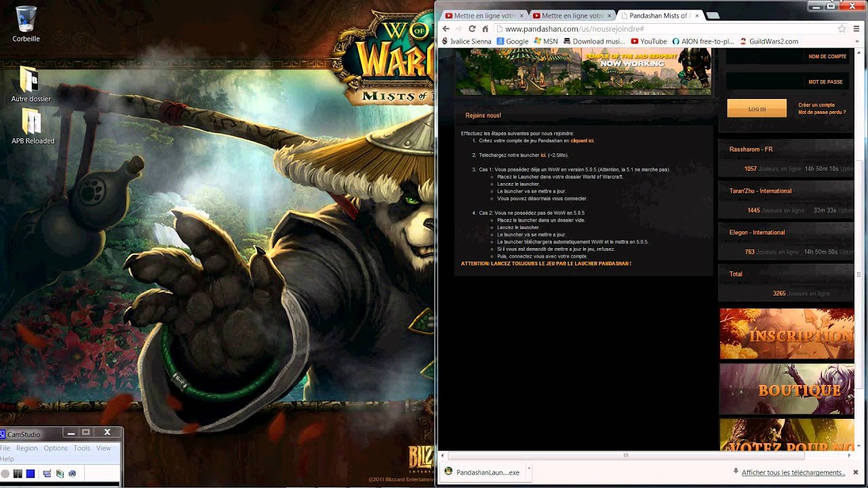
Task: Click the Mot de passe field
Action: (x=787, y=82)
